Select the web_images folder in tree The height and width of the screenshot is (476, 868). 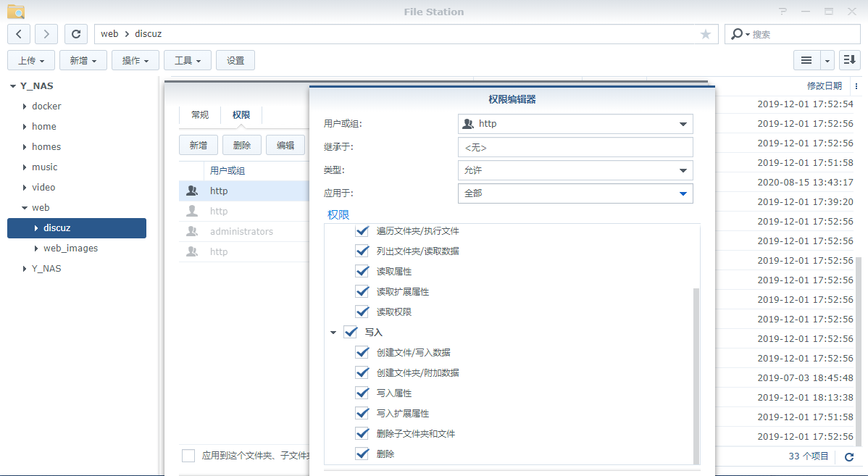tap(70, 248)
